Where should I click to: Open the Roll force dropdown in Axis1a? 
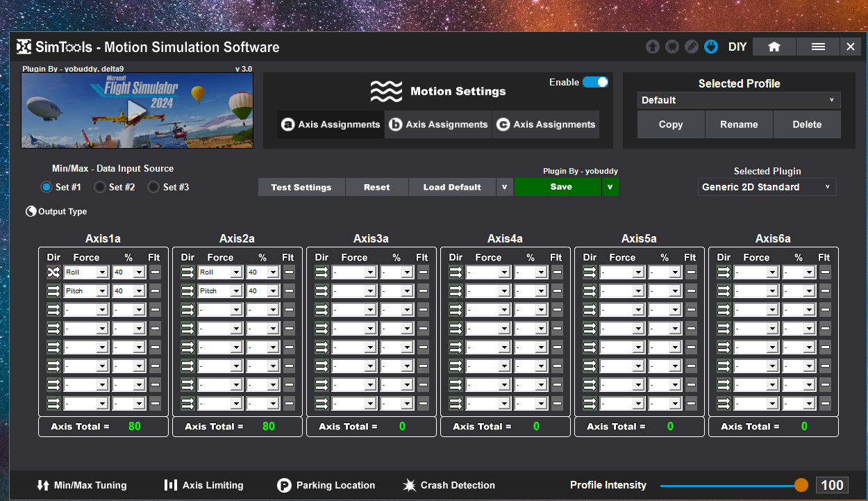[x=101, y=272]
